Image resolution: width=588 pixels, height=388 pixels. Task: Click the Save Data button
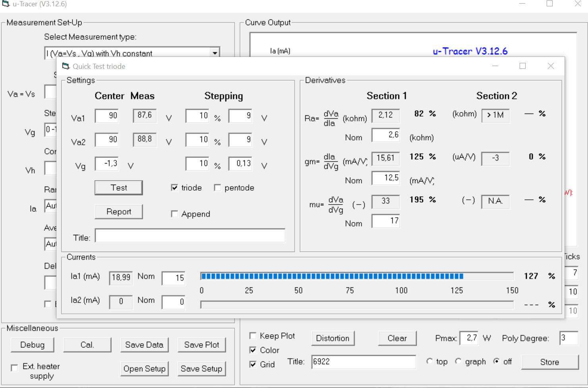(144, 345)
